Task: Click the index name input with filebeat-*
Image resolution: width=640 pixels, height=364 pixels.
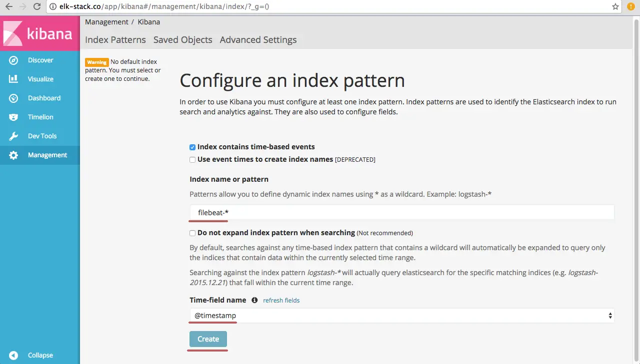Action: click(402, 212)
